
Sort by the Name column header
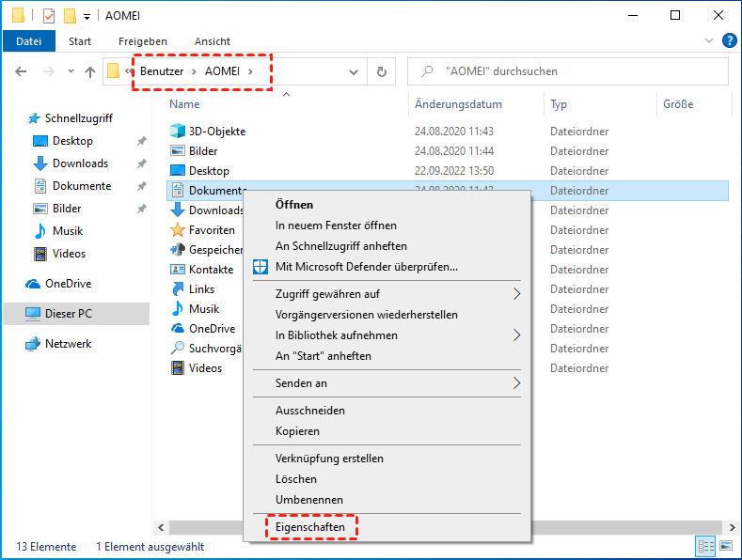[184, 104]
